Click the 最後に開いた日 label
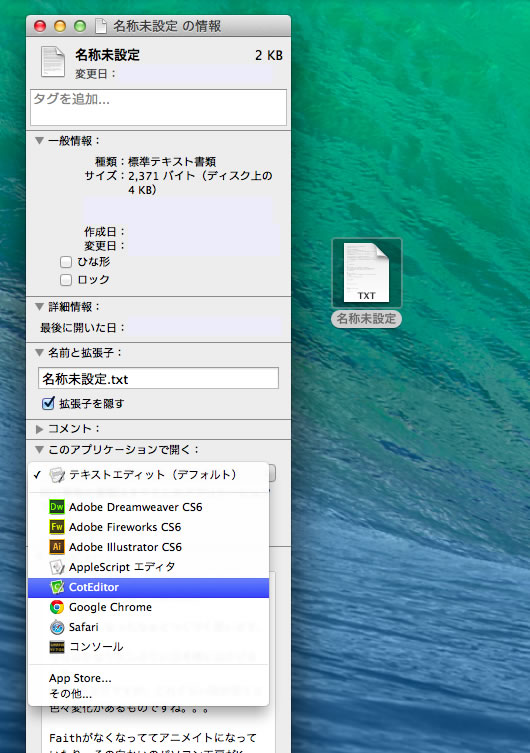This screenshot has height=753, width=530. tap(83, 328)
